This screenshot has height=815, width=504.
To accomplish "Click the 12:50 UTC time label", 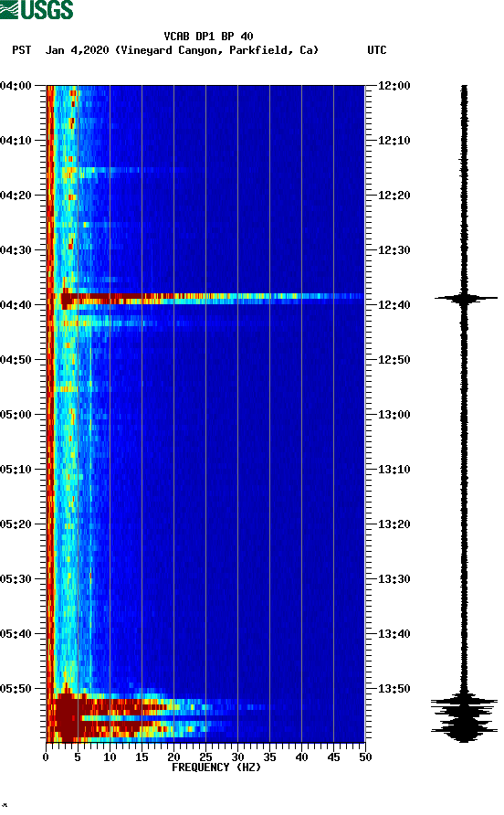I will tap(394, 360).
